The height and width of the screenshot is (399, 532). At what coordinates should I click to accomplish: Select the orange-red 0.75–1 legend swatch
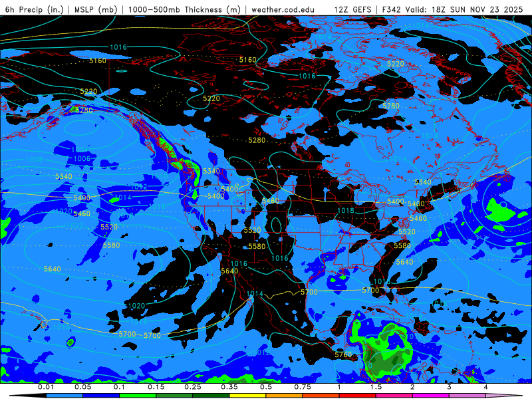(x=321, y=396)
